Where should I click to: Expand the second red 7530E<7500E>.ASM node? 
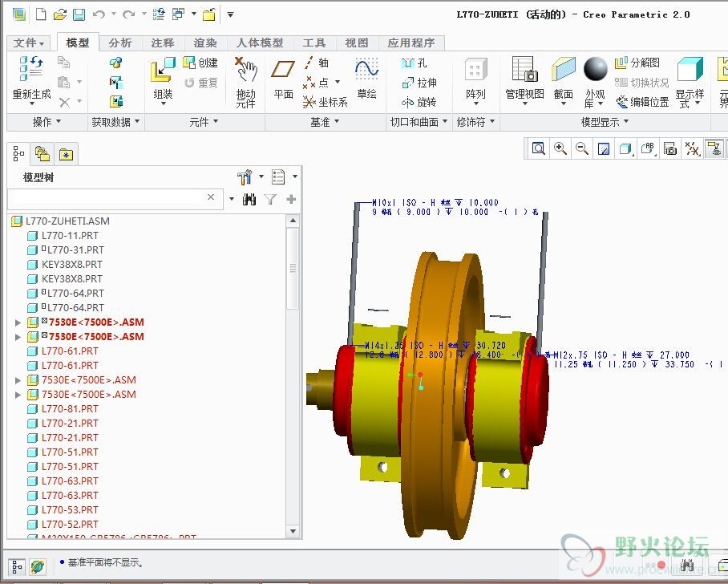pyautogui.click(x=18, y=337)
